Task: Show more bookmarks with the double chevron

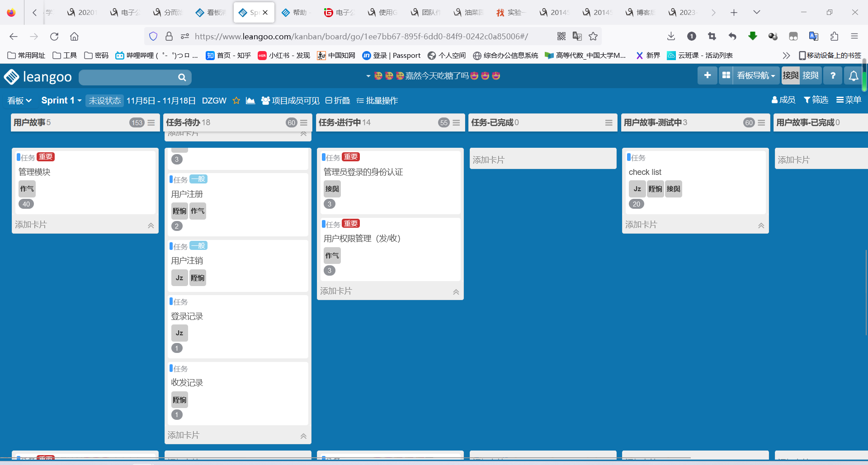Action: pos(786,55)
